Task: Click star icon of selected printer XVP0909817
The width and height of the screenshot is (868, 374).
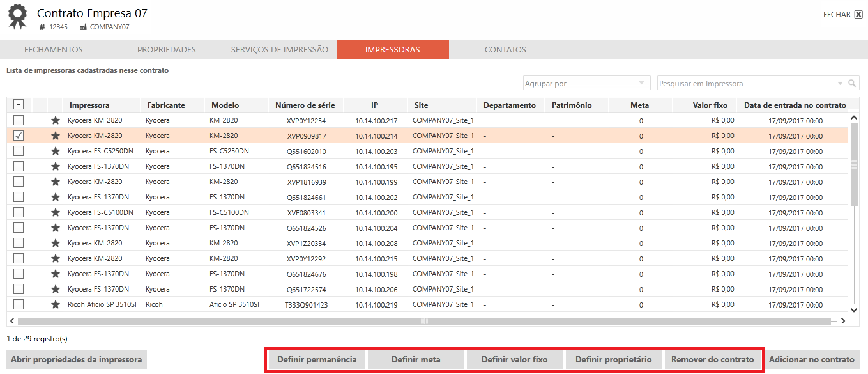Action: click(56, 136)
